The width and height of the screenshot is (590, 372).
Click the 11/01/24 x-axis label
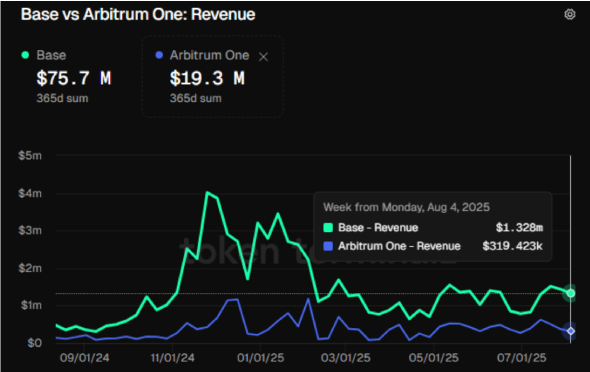[x=172, y=357]
